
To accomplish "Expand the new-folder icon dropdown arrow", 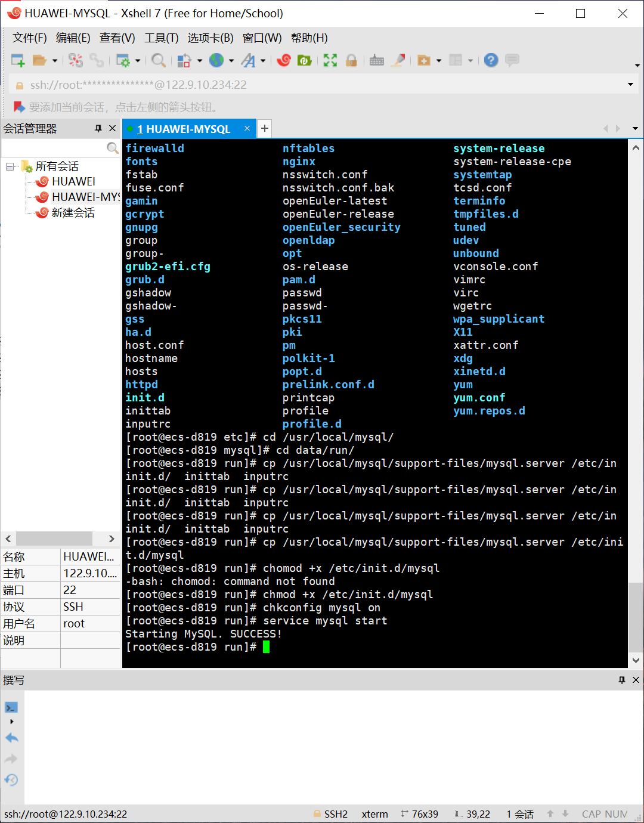I will (439, 60).
